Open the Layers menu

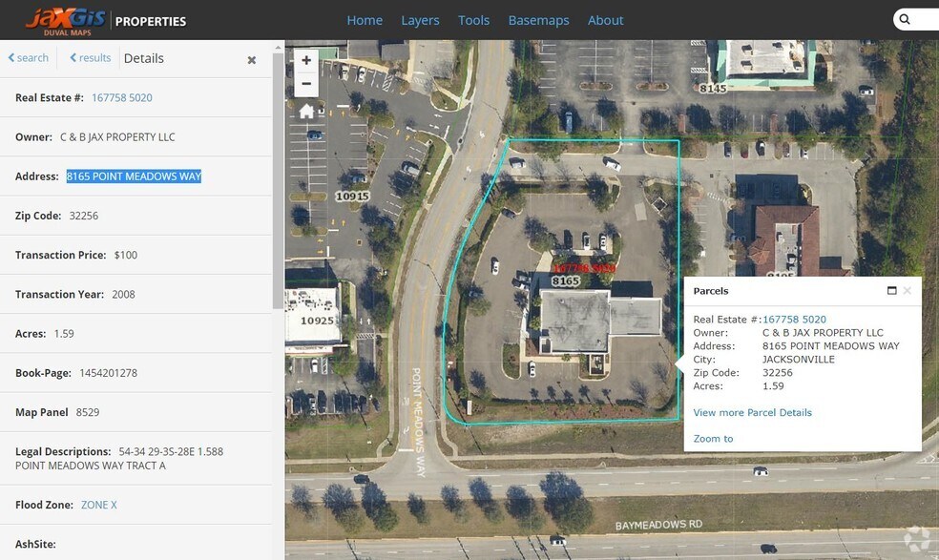click(420, 19)
